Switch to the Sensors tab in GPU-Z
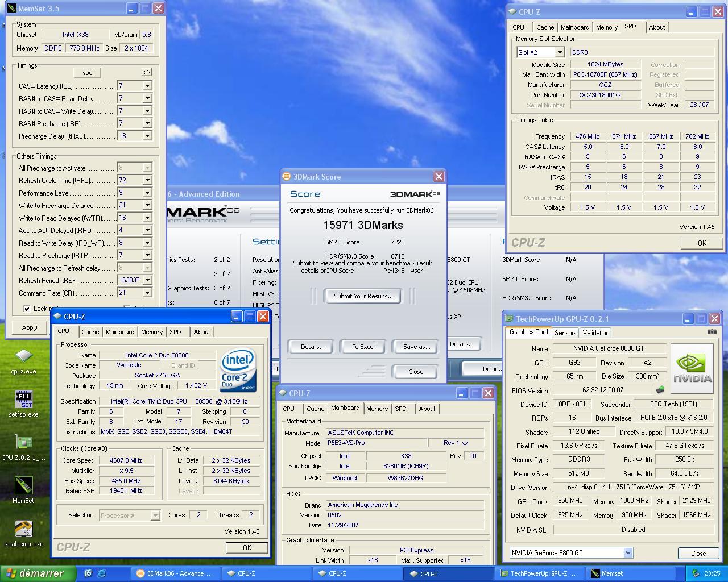The width and height of the screenshot is (728, 582). (565, 333)
